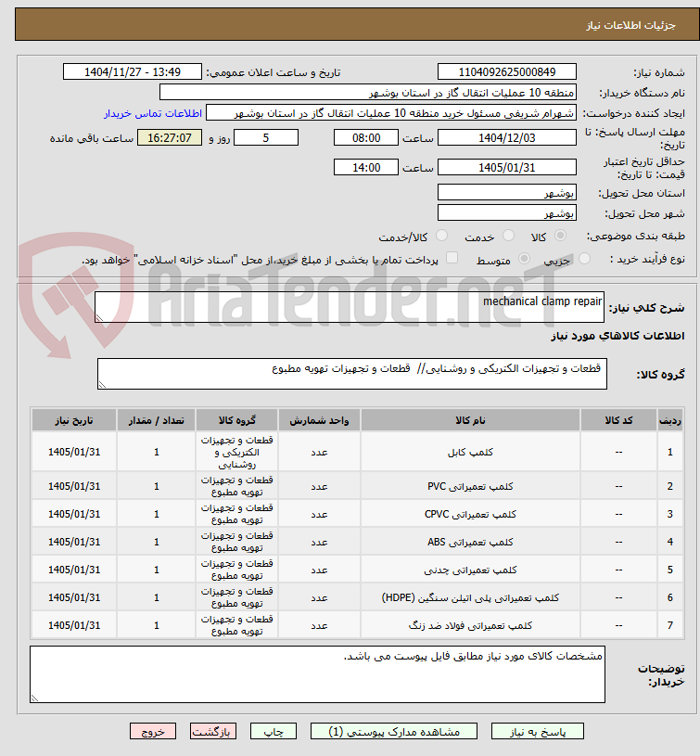The height and width of the screenshot is (756, 700).
Task: Open the اطلاعات تماس خریدار link
Action: tap(153, 113)
